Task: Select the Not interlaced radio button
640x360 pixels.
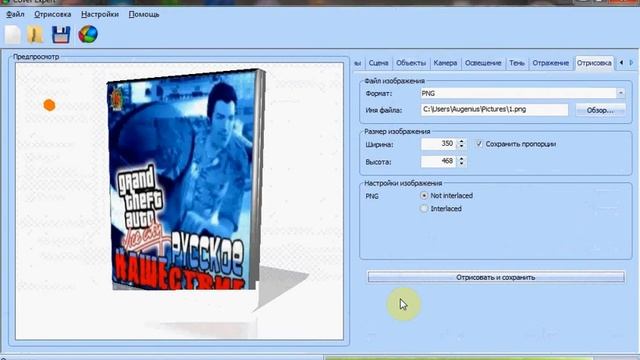Action: 424,196
